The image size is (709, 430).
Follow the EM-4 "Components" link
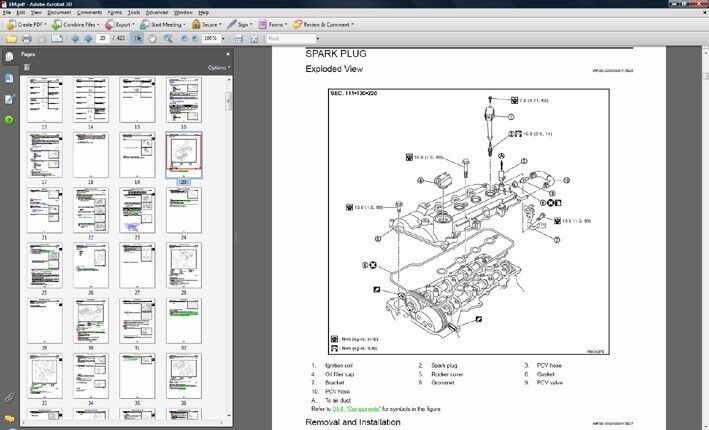pyautogui.click(x=360, y=410)
